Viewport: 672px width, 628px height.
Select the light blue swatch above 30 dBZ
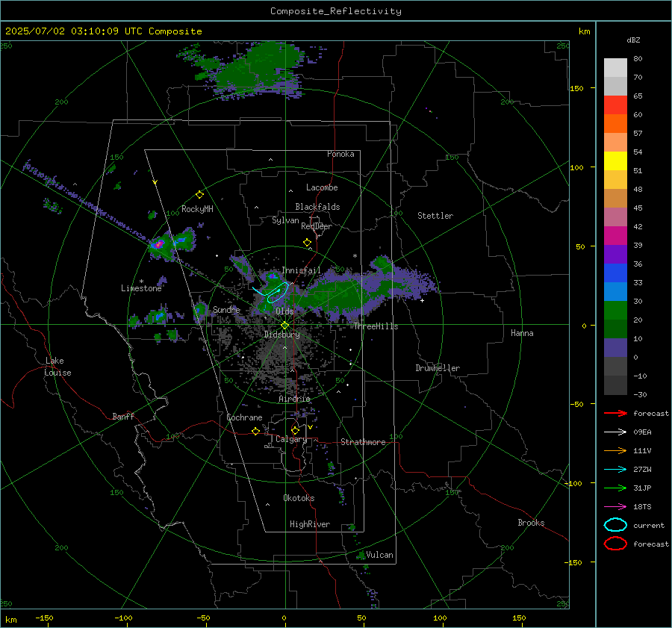point(615,291)
